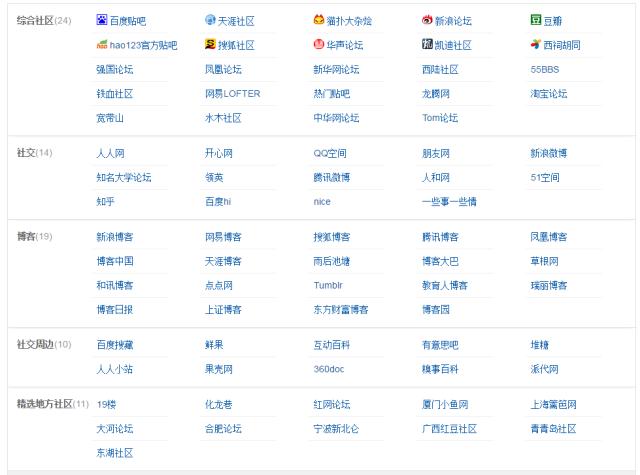Open 西陆社区 link
This screenshot has height=475, width=640.
tap(440, 69)
